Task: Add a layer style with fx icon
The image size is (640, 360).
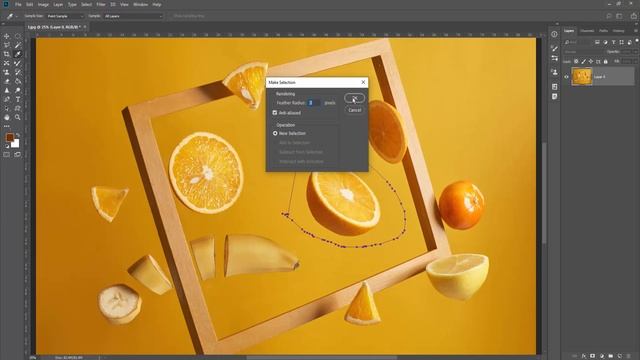Action: (584, 356)
